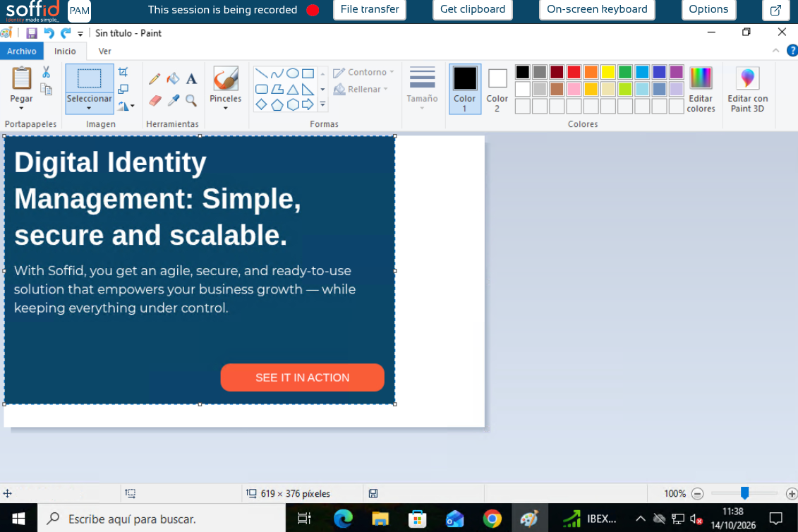Expand the Pinceles brushes dropdown

[226, 108]
